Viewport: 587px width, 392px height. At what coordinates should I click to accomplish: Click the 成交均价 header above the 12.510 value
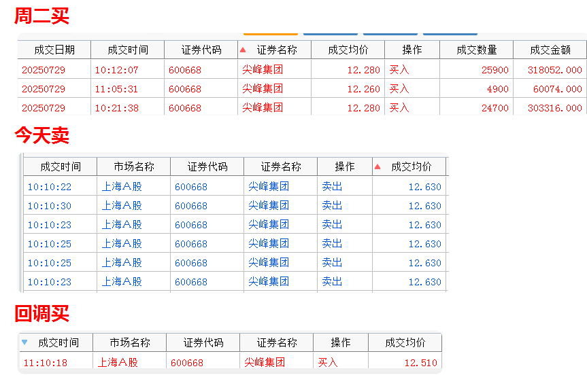[405, 342]
